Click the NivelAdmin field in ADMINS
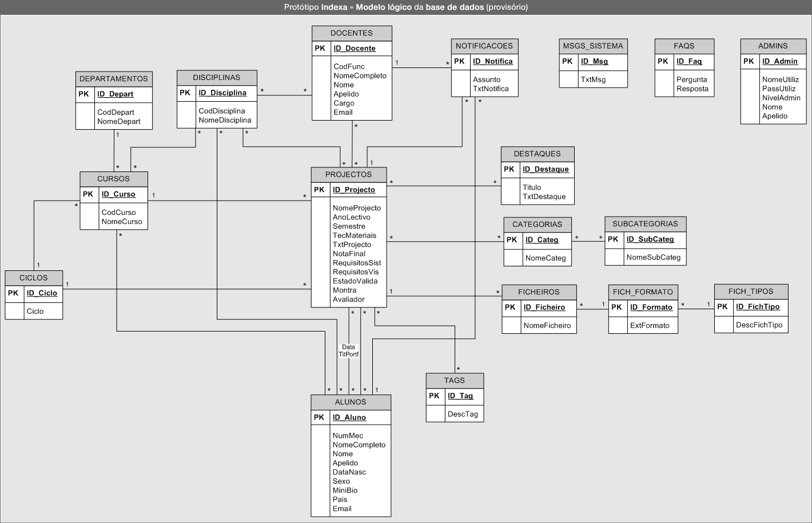The width and height of the screenshot is (812, 523). [x=781, y=98]
